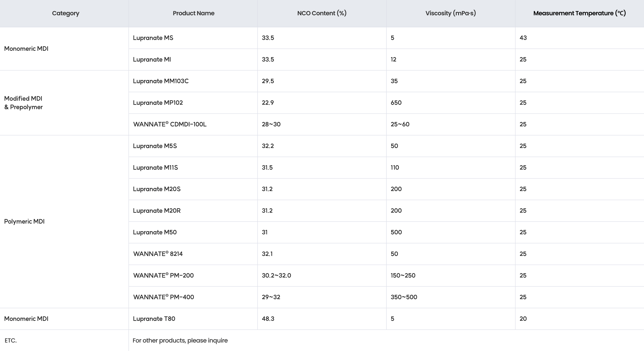Click the Measurement Temperature header

tap(579, 13)
